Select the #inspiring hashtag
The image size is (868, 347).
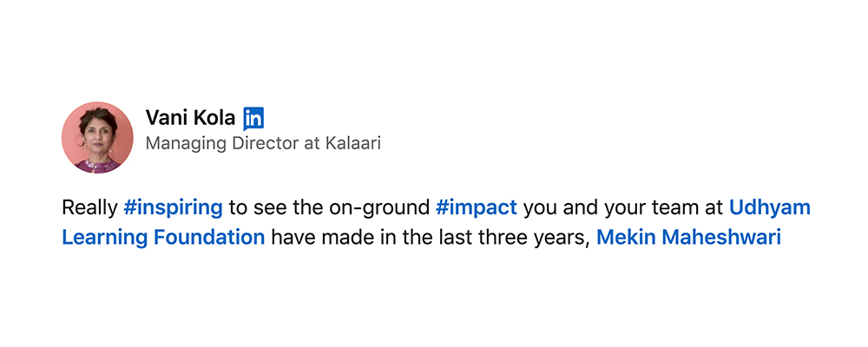coord(173,208)
